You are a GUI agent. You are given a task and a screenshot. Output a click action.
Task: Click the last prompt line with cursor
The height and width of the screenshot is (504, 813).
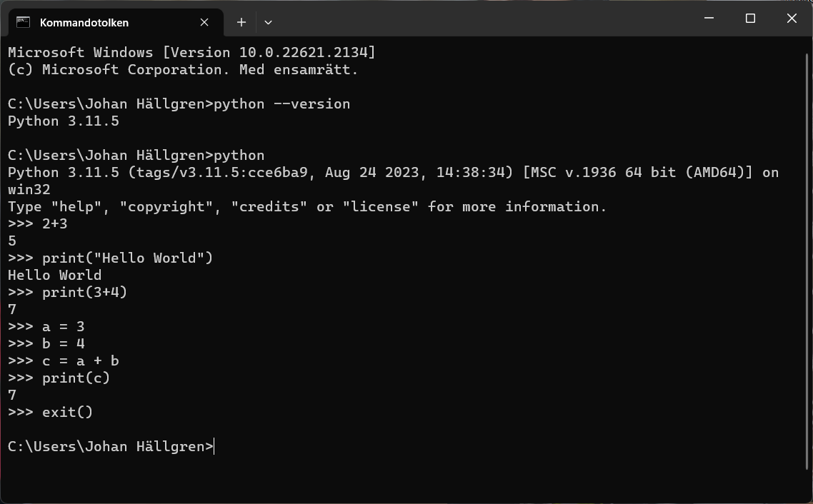click(x=111, y=447)
